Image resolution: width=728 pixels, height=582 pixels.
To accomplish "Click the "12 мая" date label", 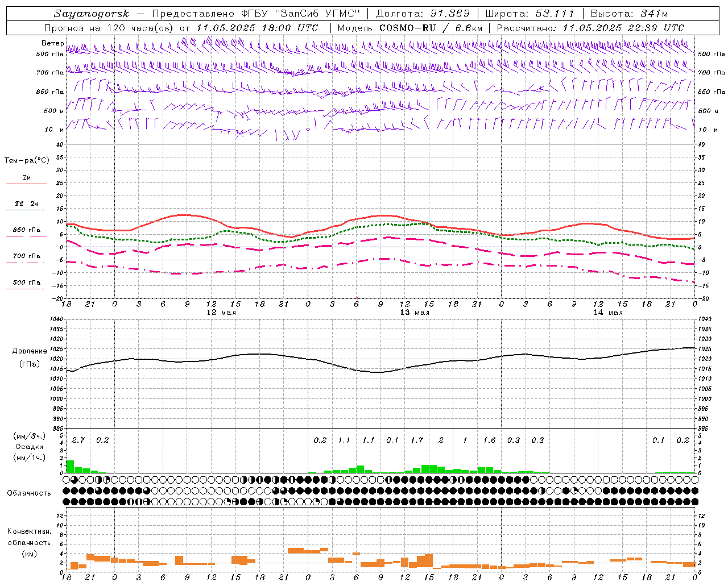I will (x=221, y=313).
